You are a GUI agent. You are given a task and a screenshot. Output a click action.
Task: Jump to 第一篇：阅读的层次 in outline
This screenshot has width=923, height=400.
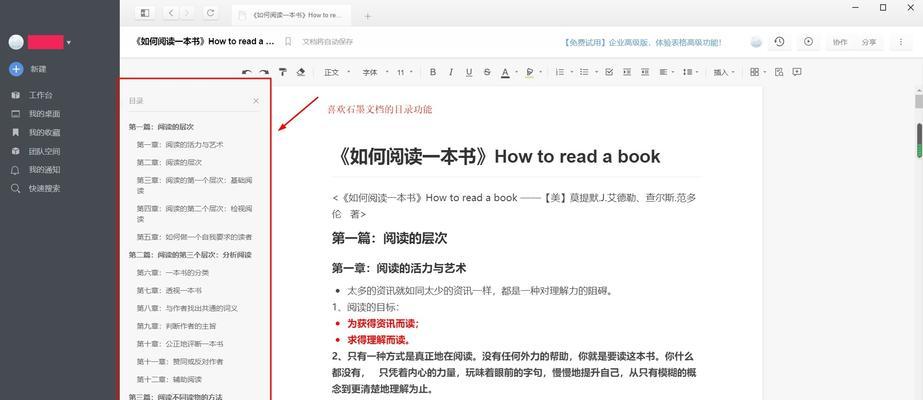point(161,126)
